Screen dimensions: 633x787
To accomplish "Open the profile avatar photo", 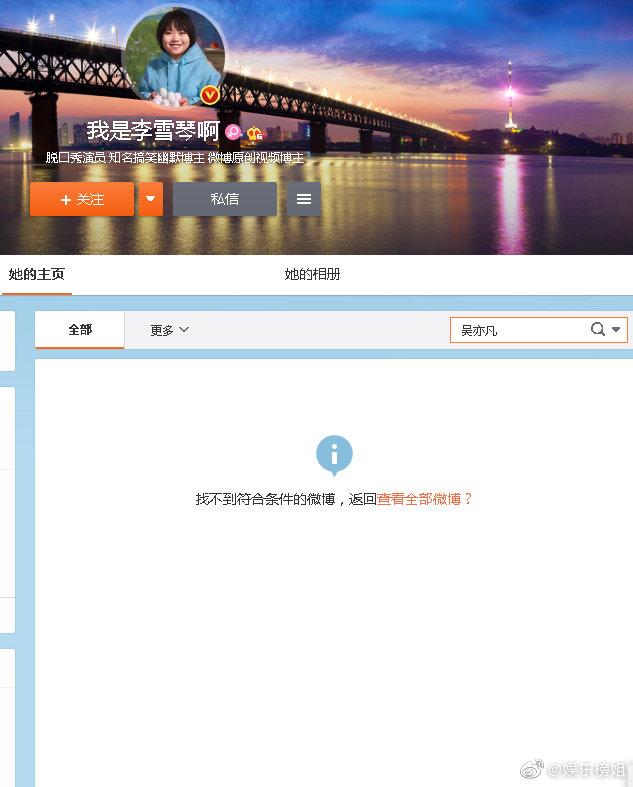I will pyautogui.click(x=174, y=56).
